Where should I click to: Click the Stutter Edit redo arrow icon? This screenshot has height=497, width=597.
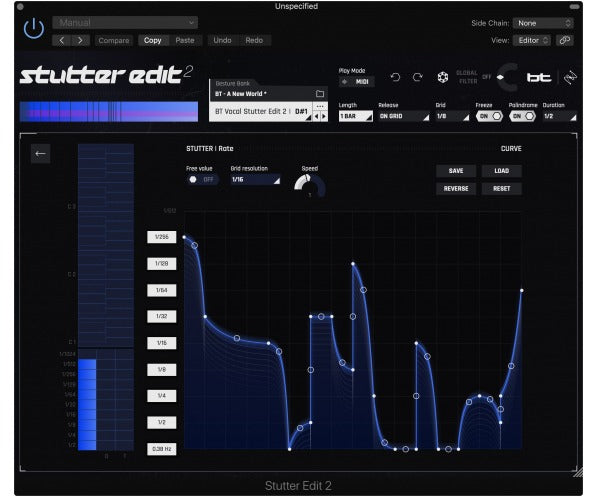click(418, 78)
